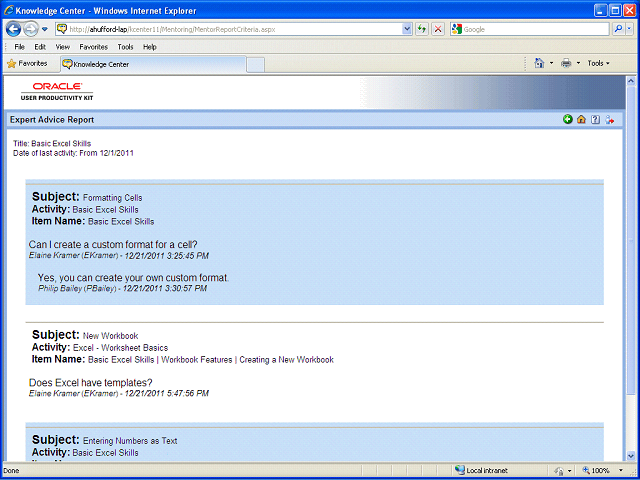Open the Help menu

[150, 47]
